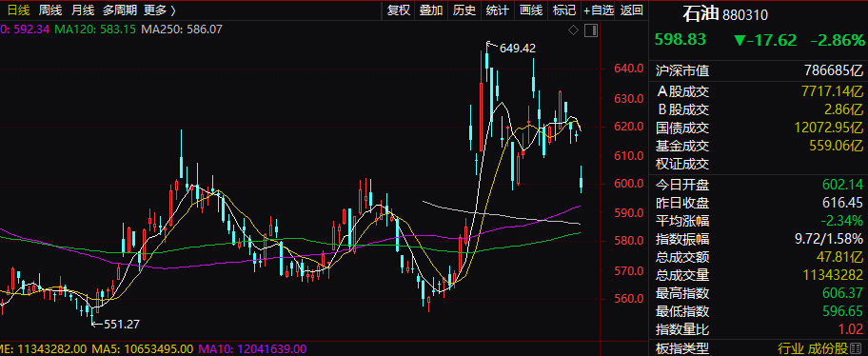Click the 行业 industry type link

click(791, 348)
